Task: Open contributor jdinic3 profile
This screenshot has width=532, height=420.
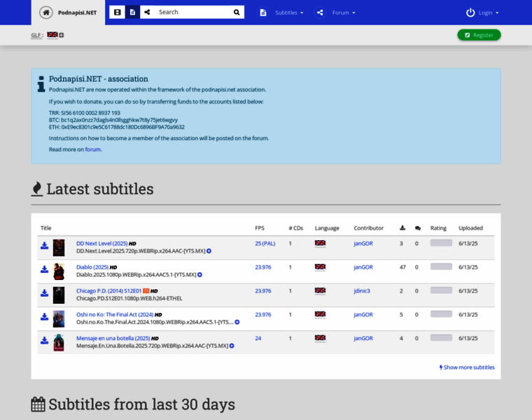Action: [362, 291]
